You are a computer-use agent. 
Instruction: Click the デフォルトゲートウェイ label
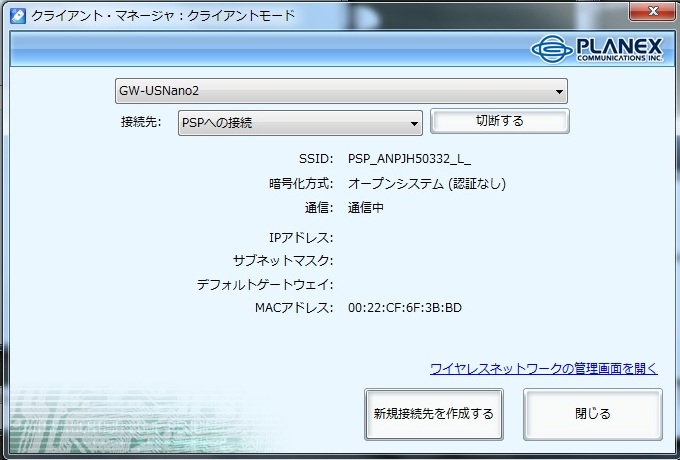coord(265,285)
